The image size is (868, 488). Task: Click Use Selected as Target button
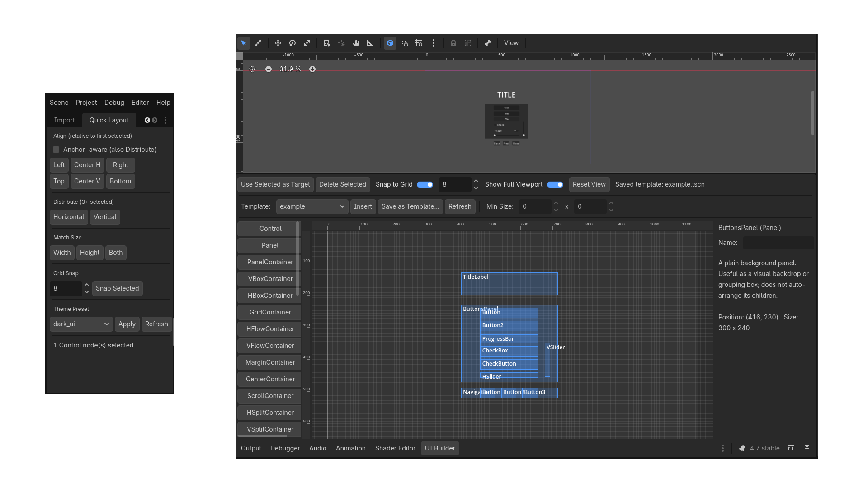(x=275, y=184)
